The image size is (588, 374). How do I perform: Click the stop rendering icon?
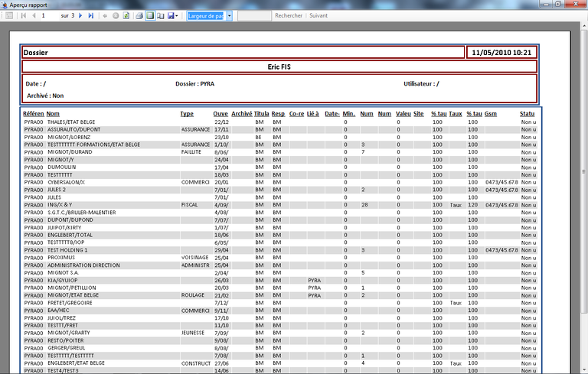[116, 15]
